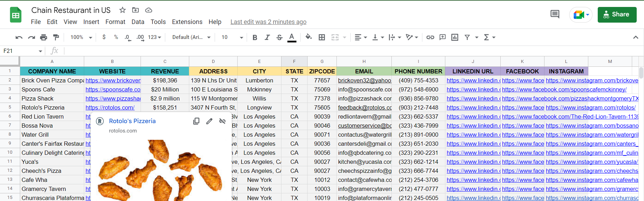Activate the Paint format roller icon
Viewport: 644px width, 201px height.
point(56,37)
